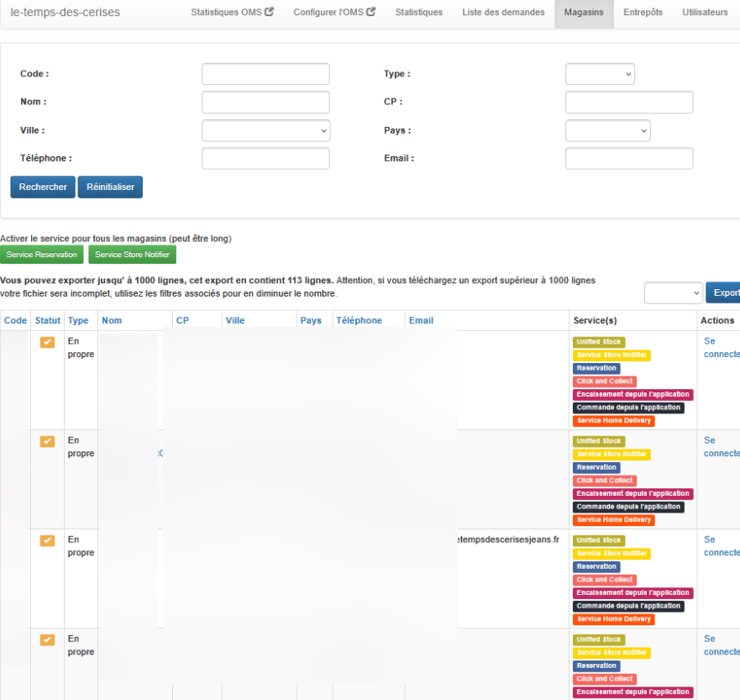
Task: Toggle status checkbox of second store row
Action: (47, 441)
